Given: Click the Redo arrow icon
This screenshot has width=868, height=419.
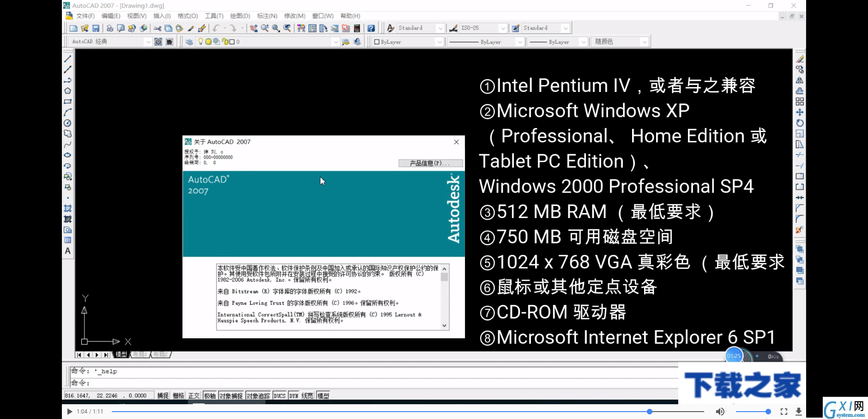Looking at the screenshot, I should (x=233, y=28).
